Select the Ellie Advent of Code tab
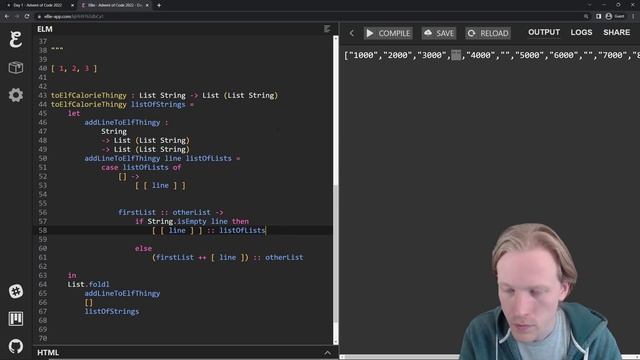 click(x=114, y=5)
